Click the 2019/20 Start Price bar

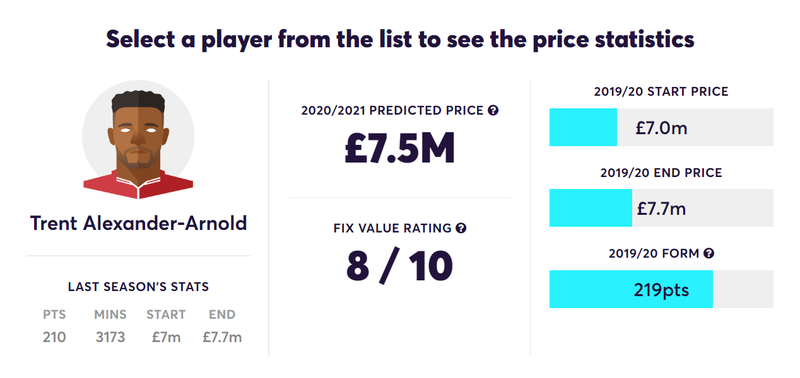[661, 128]
